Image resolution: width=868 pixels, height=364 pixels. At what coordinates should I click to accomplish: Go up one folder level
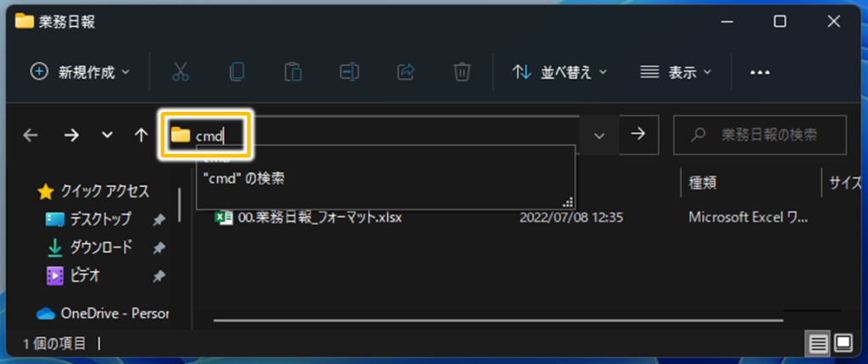(142, 135)
